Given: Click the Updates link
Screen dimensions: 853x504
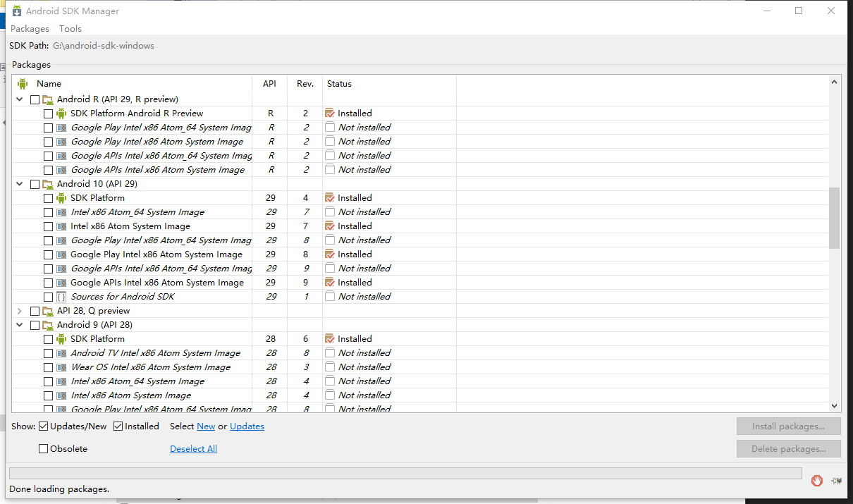Looking at the screenshot, I should coord(247,426).
